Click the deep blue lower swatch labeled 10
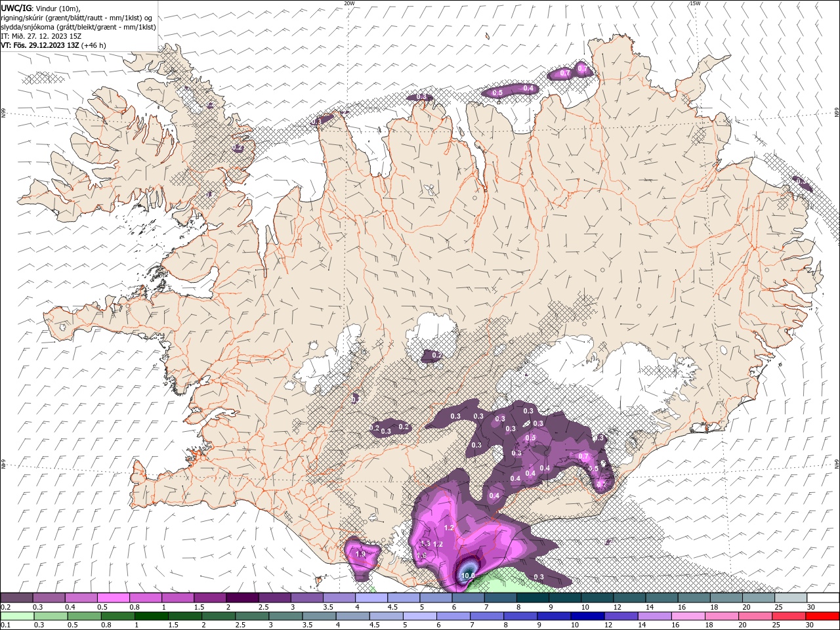 coord(588,616)
